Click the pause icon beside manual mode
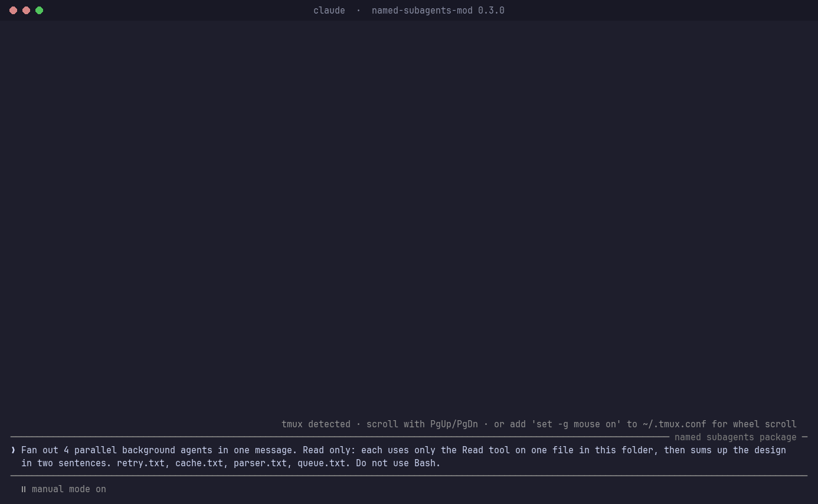 24,489
